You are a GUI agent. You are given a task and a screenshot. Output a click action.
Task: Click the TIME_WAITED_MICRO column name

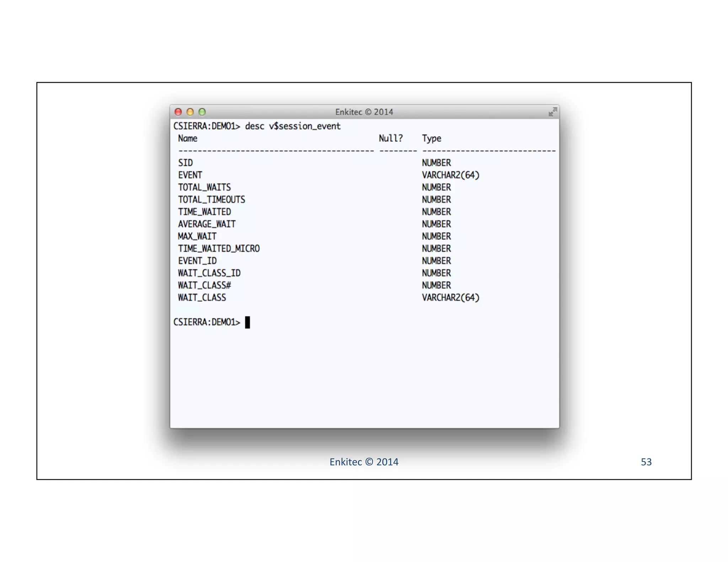[x=219, y=249]
